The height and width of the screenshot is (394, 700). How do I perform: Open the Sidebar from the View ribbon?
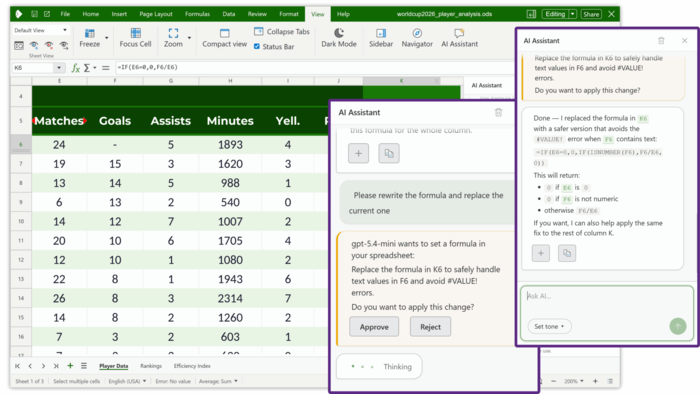click(x=381, y=38)
